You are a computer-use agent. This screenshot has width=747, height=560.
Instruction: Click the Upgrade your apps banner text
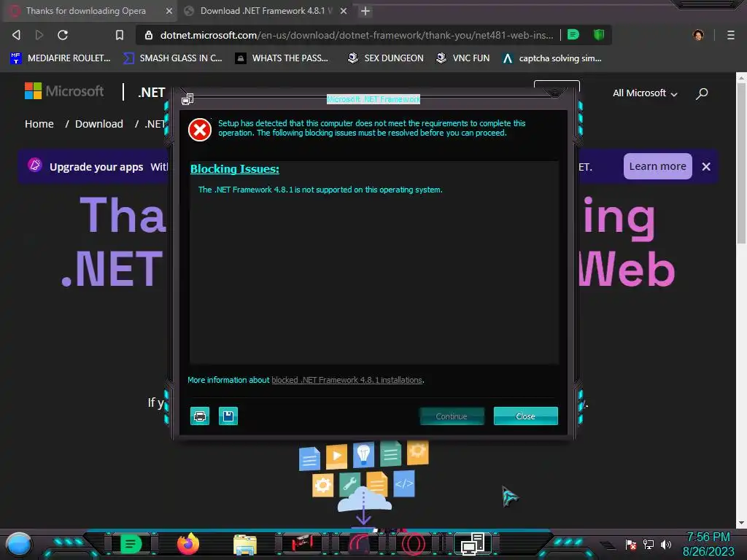point(96,167)
